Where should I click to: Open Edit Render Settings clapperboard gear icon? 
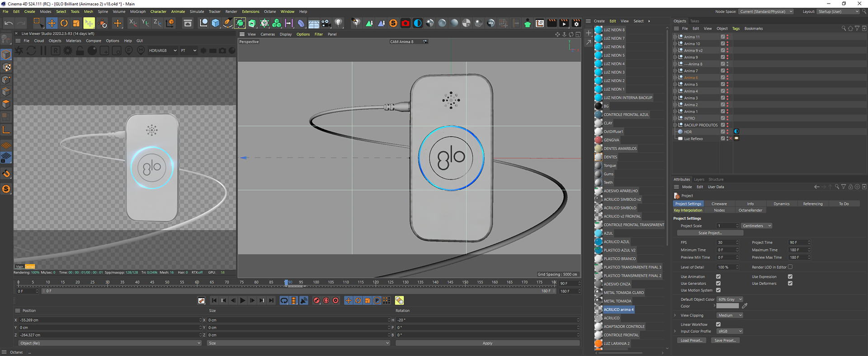[x=576, y=23]
